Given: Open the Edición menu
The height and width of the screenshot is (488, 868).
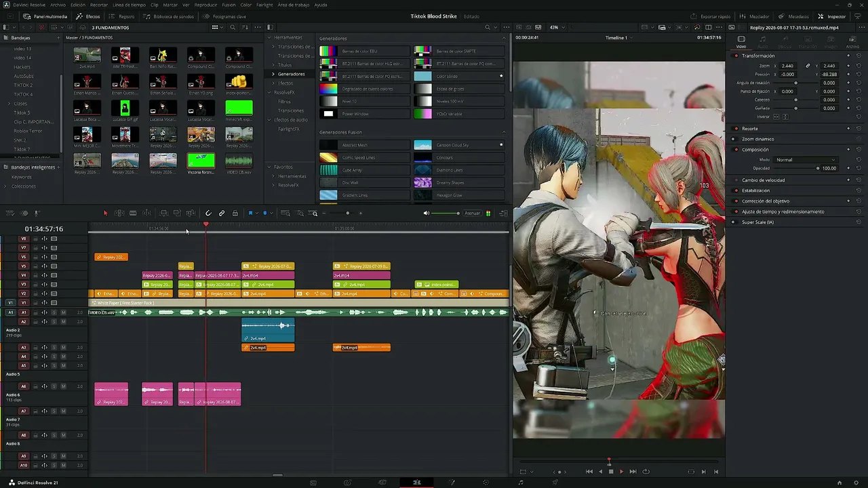Looking at the screenshot, I should point(78,5).
